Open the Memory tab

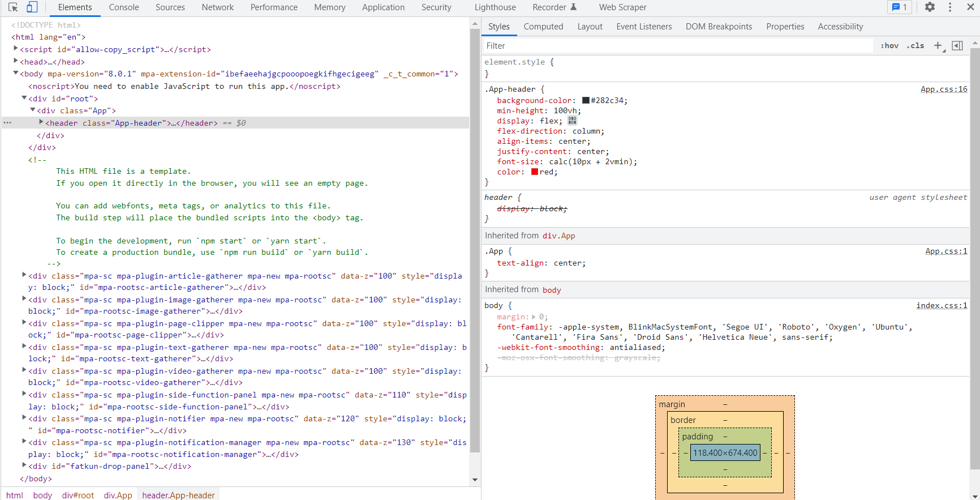[330, 7]
